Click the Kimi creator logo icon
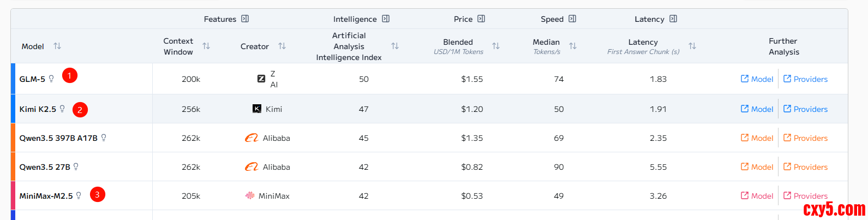Viewport: 868px width, 220px height. pyautogui.click(x=257, y=109)
